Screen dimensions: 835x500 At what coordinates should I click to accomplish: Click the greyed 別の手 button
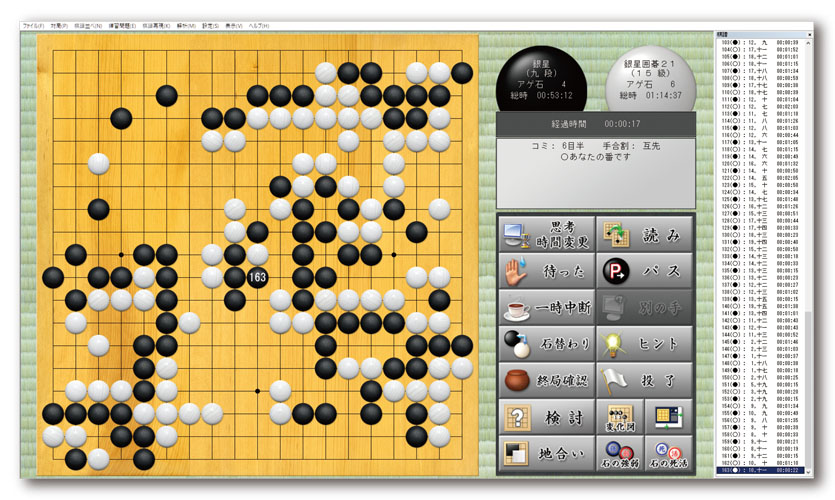645,307
